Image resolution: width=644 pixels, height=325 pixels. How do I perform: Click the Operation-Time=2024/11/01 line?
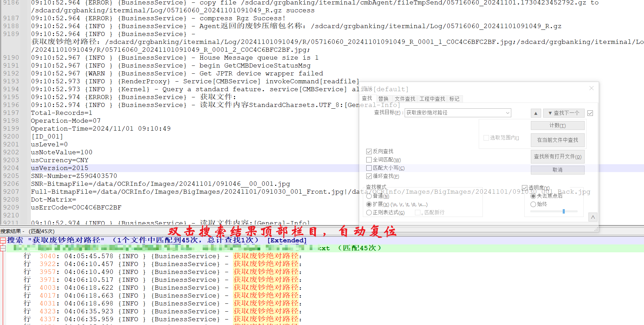coord(101,129)
